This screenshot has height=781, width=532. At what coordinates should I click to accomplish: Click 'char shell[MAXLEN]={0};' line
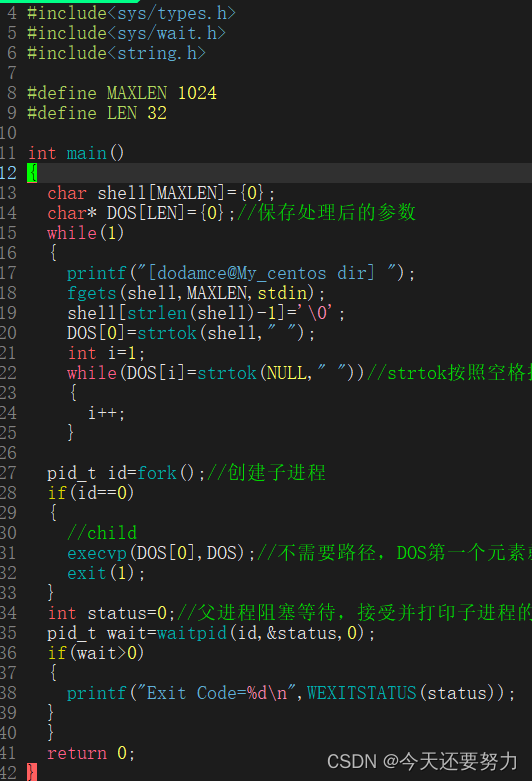[x=161, y=193]
